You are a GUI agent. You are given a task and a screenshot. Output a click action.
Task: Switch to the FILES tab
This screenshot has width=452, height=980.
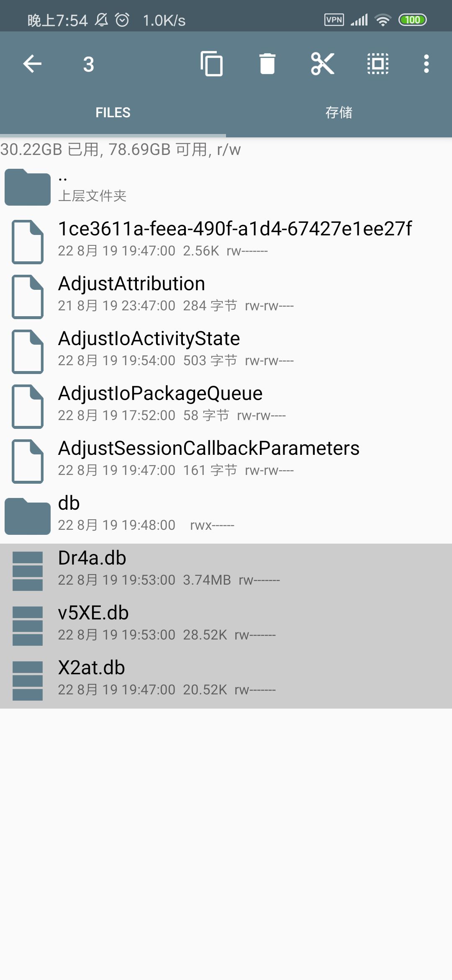(113, 112)
